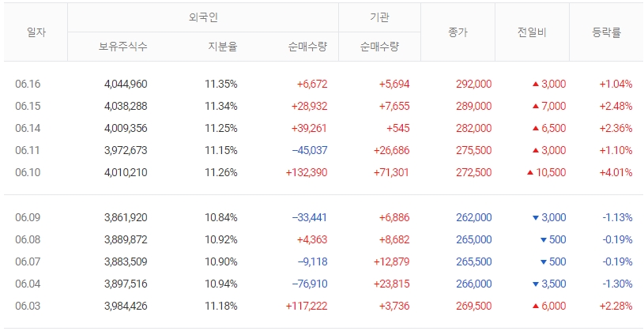Select the 06.07 date cell
644x331 pixels.
(x=28, y=262)
